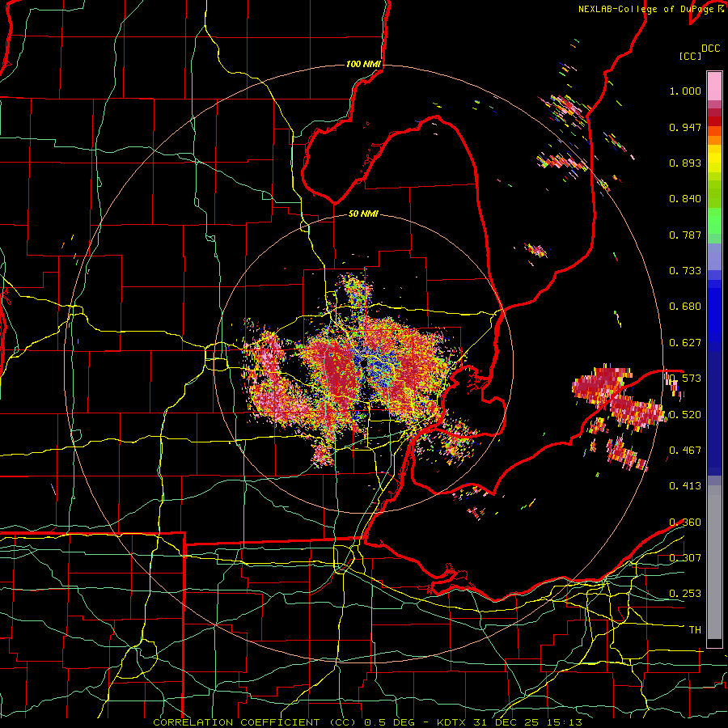Click the 0.893 legend value
728x728 pixels.
coord(685,163)
